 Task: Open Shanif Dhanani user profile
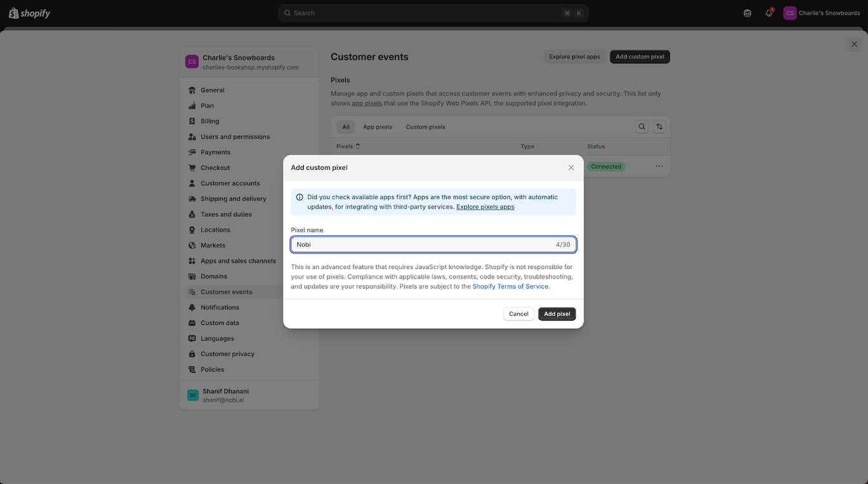point(249,396)
